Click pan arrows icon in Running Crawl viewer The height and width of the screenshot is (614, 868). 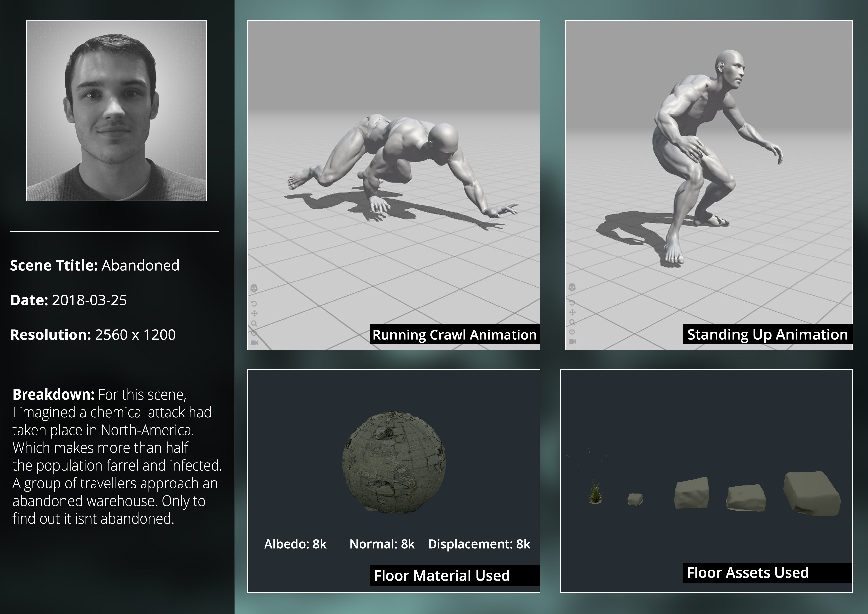pos(254,313)
